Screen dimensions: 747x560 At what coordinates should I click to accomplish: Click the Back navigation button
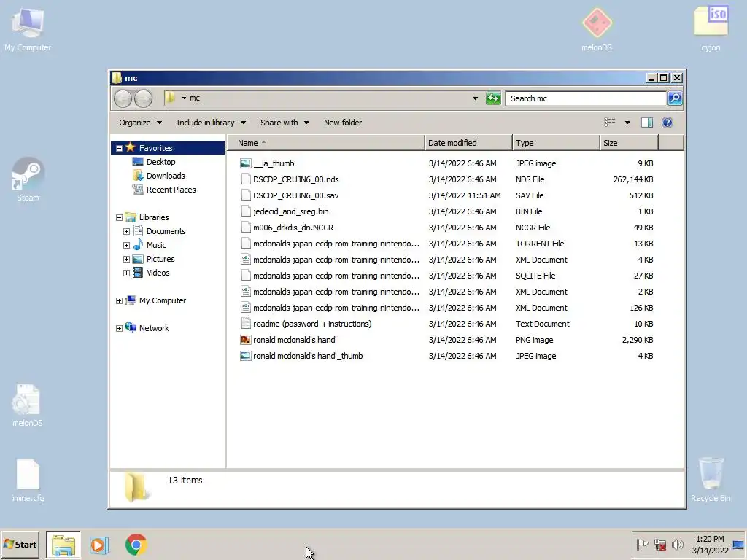click(123, 98)
